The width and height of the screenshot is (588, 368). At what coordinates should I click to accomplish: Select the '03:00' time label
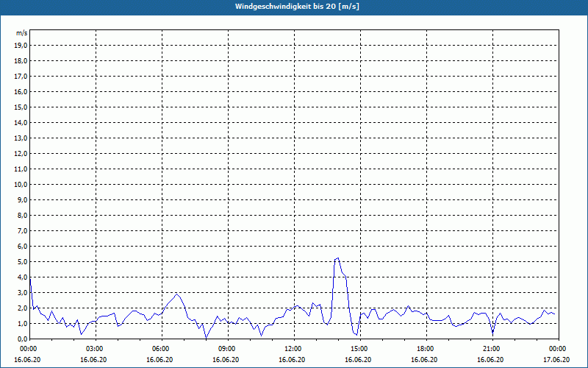pos(96,349)
